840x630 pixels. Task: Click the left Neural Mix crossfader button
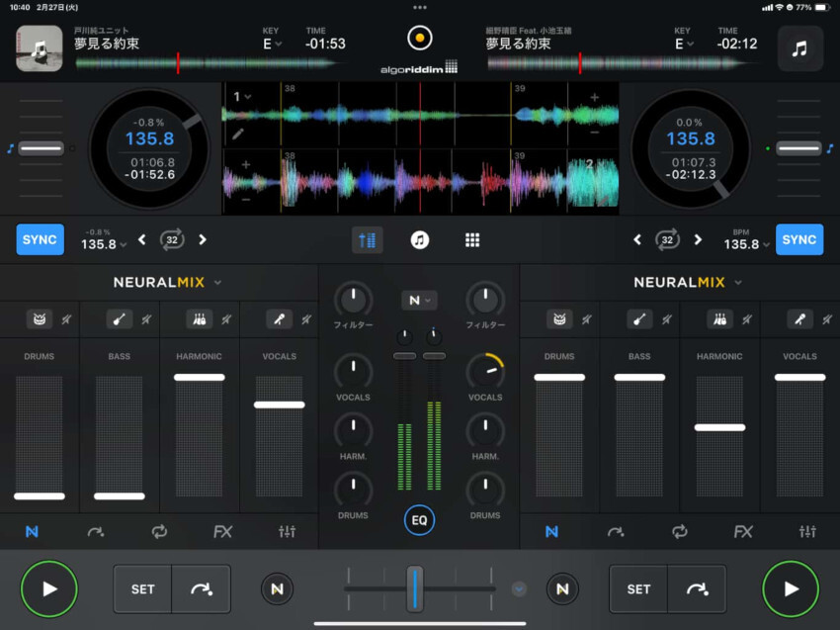coord(277,589)
